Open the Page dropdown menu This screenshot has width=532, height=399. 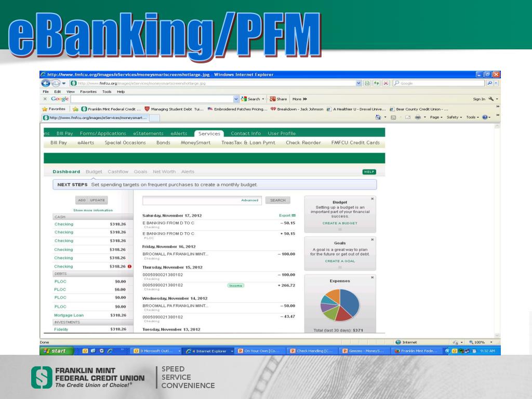(x=436, y=117)
